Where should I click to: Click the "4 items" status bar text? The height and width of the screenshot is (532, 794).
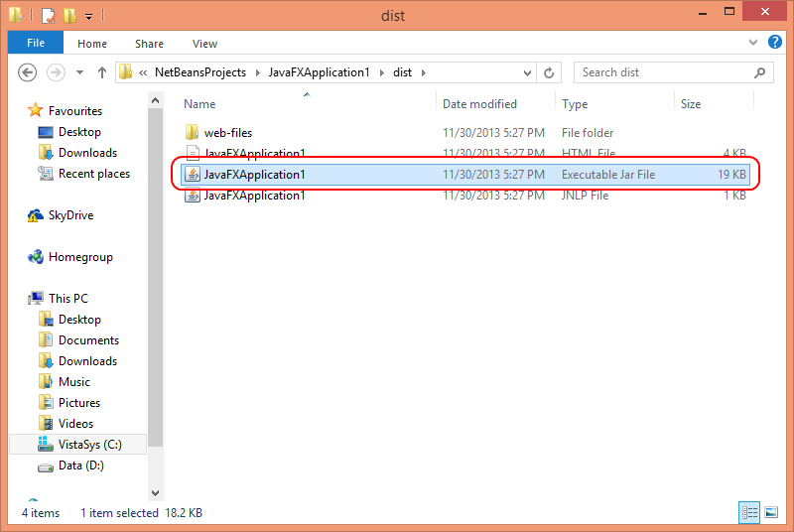click(x=41, y=513)
